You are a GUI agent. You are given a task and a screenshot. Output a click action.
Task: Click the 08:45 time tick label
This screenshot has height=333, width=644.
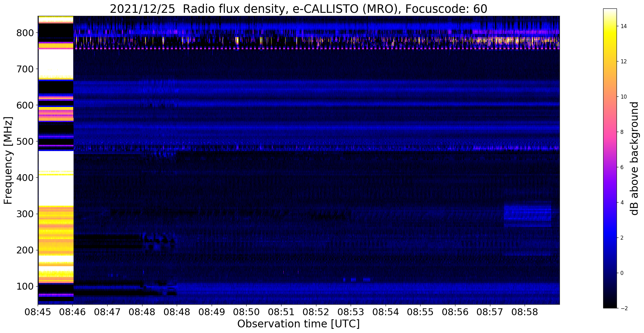click(38, 312)
